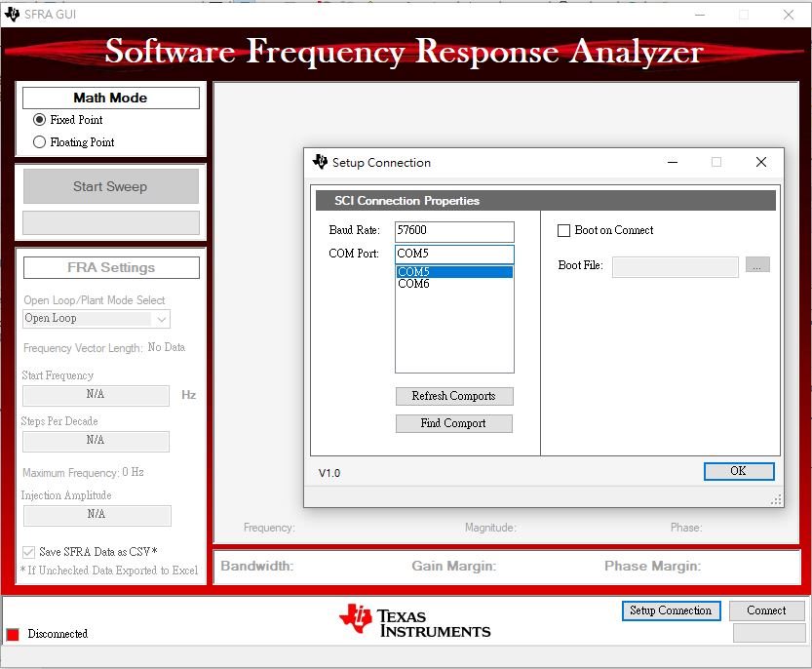Choose COM6 in the port list

click(454, 284)
